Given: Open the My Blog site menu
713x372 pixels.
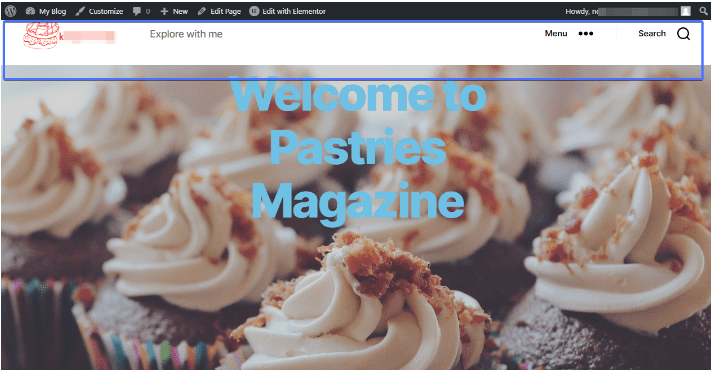Looking at the screenshot, I should tap(46, 11).
